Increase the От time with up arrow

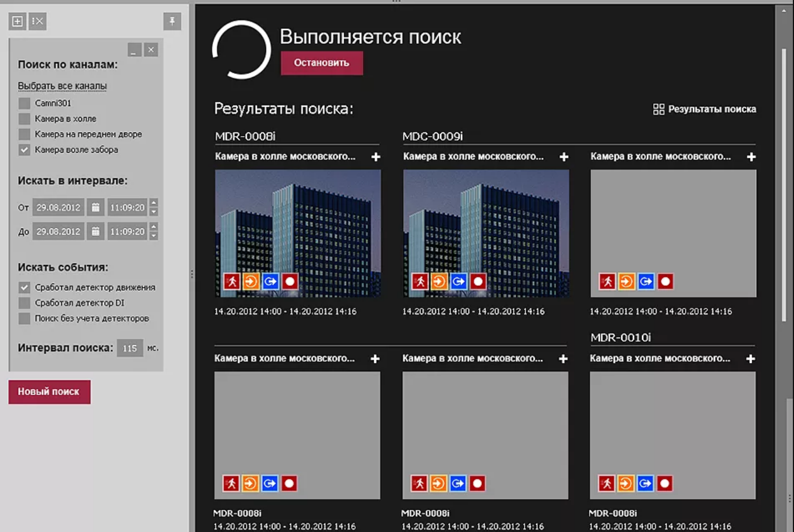pyautogui.click(x=154, y=202)
